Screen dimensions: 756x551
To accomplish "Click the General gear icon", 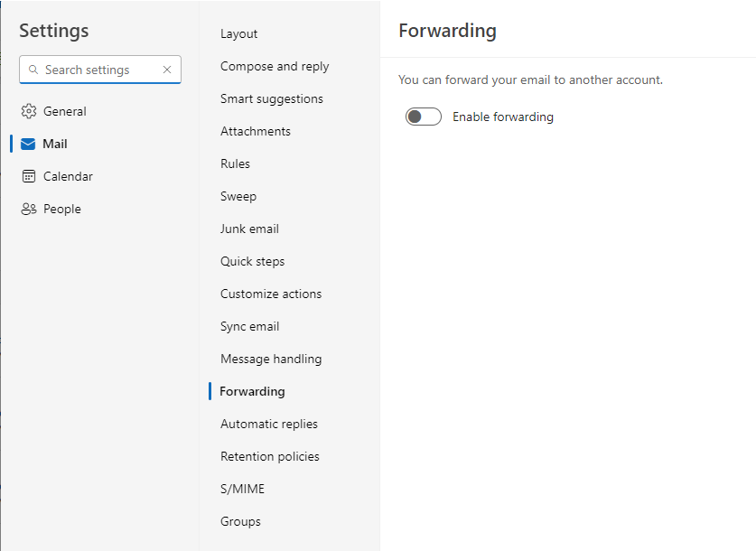I will [28, 111].
